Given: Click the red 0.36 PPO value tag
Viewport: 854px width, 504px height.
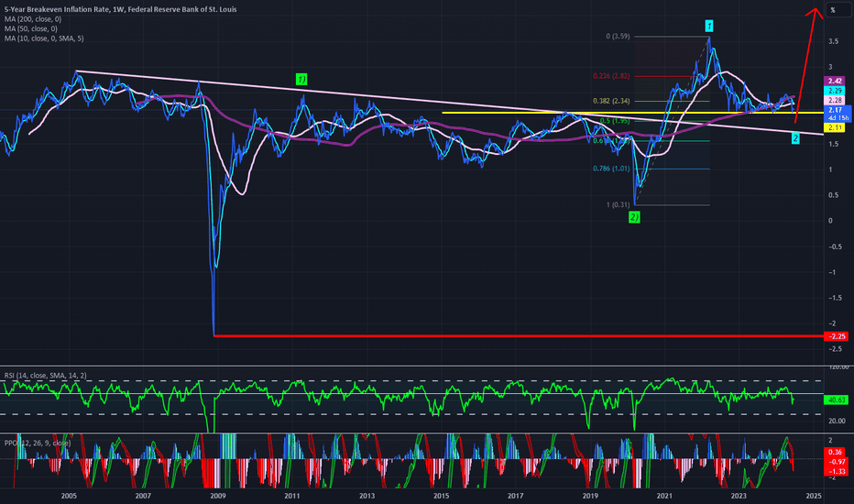Looking at the screenshot, I should [836, 452].
